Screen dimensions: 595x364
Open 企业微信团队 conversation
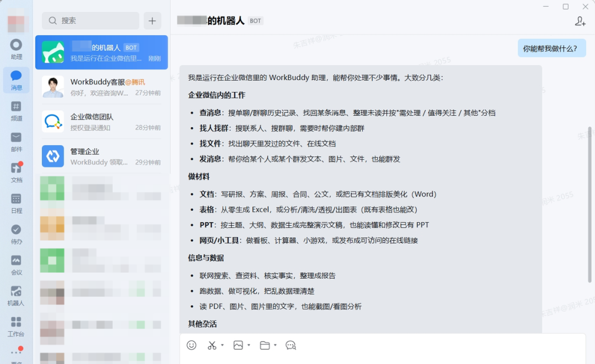click(x=102, y=122)
